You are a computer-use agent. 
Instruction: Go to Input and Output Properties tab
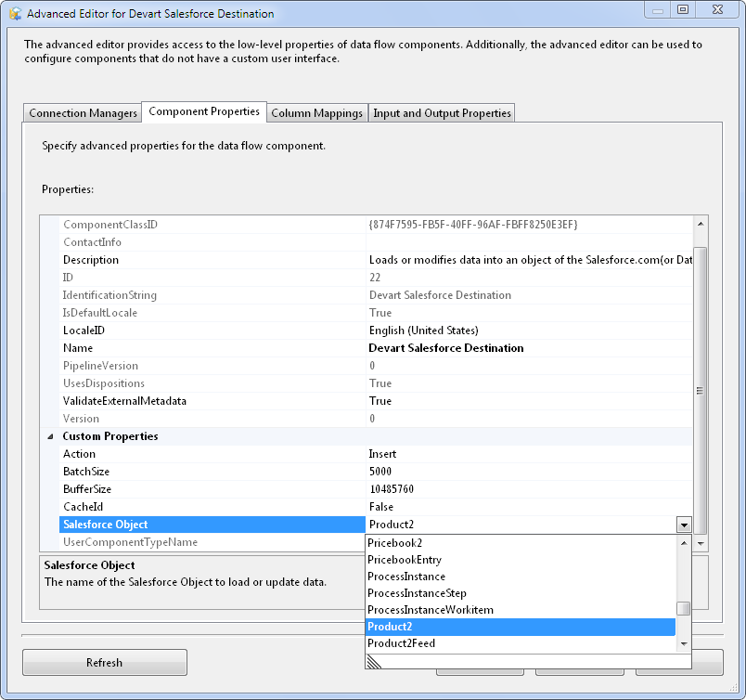[442, 113]
